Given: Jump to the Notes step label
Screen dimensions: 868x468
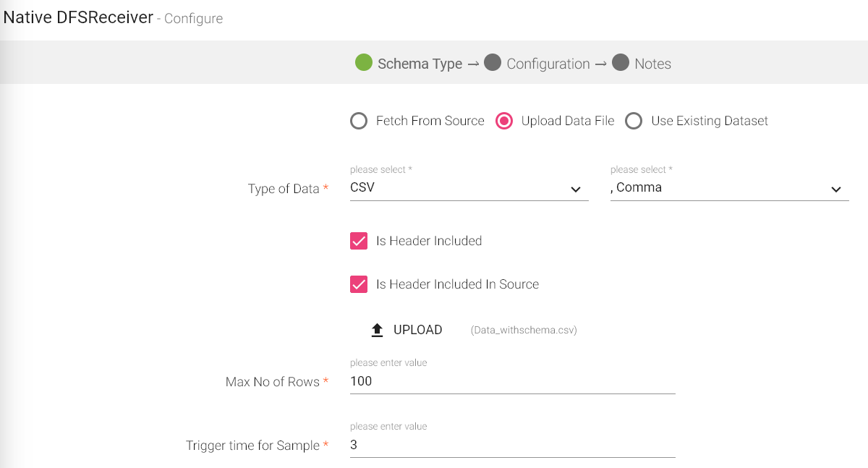Looking at the screenshot, I should [652, 64].
